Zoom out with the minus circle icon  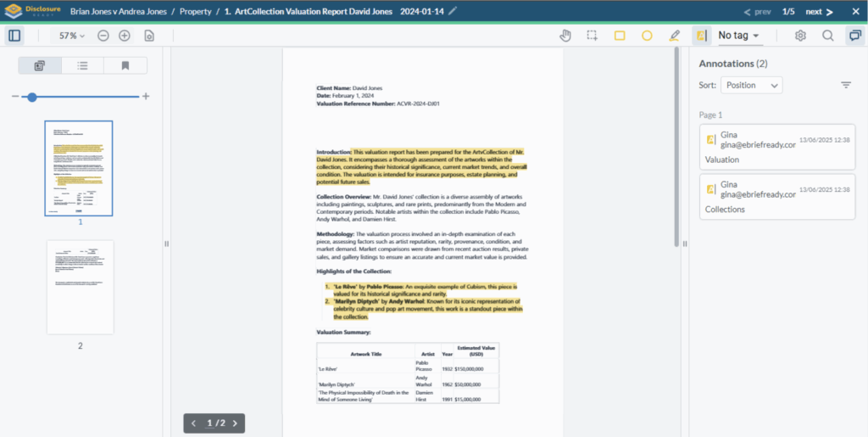(103, 36)
